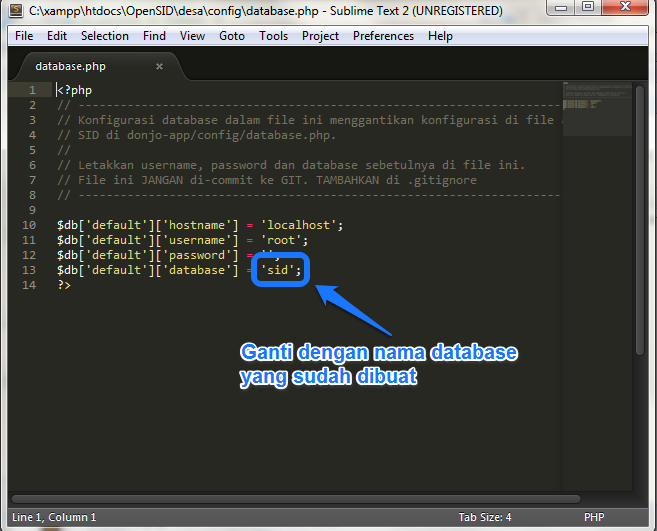Screen dimensions: 657x531
Task: Open the Goto menu
Action: tap(232, 36)
